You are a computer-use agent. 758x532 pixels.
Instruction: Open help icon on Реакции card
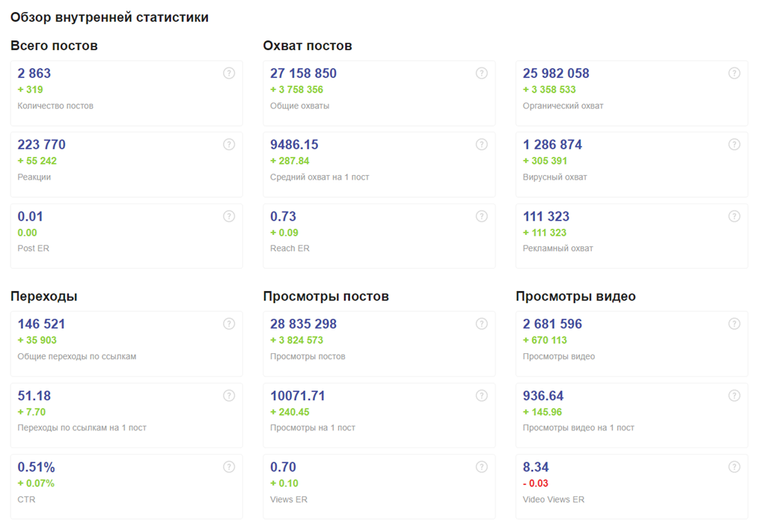[x=229, y=144]
